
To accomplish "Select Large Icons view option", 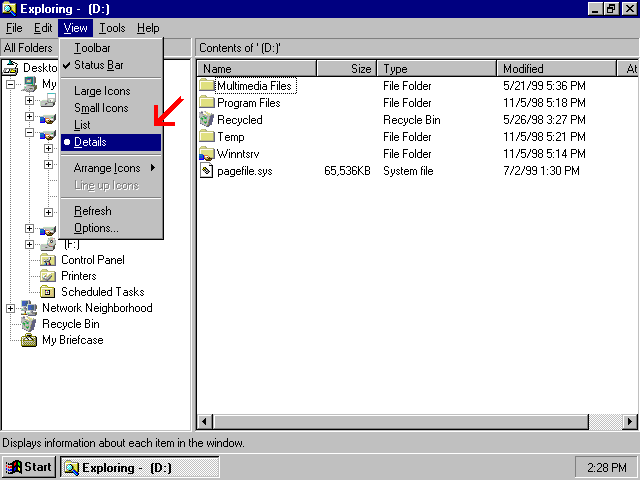I will [x=111, y=91].
